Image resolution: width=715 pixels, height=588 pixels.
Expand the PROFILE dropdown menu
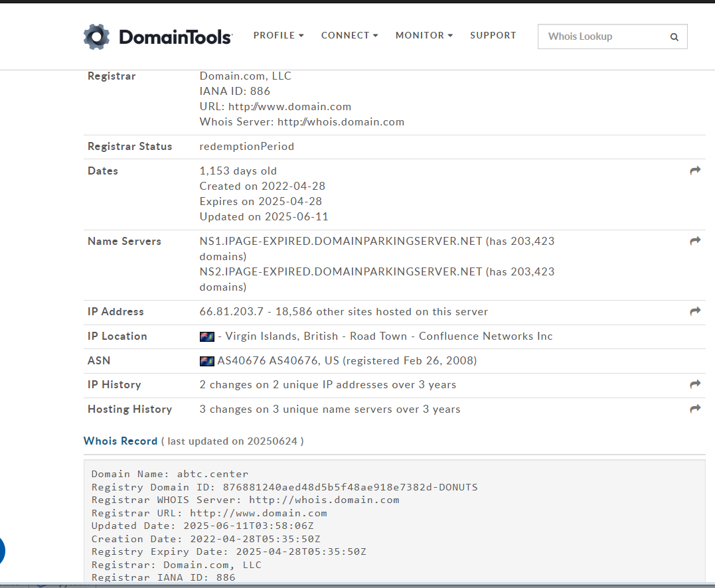point(278,35)
